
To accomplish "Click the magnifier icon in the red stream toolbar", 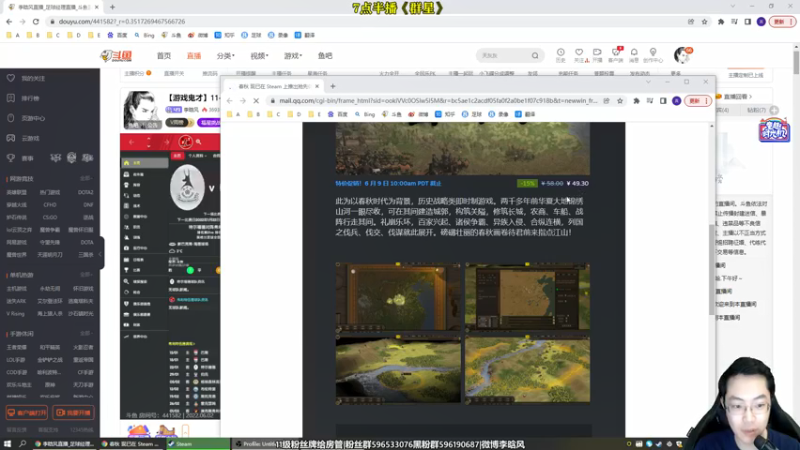I will coord(198,142).
